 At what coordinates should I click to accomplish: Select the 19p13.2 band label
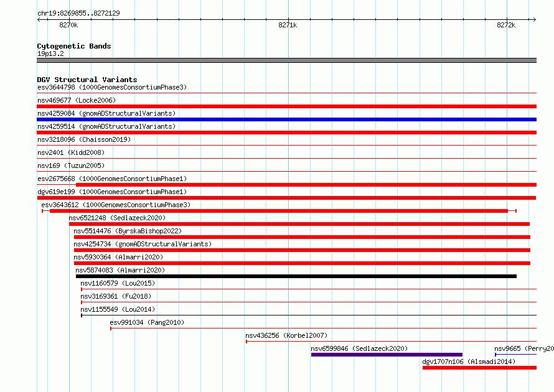tap(50, 54)
